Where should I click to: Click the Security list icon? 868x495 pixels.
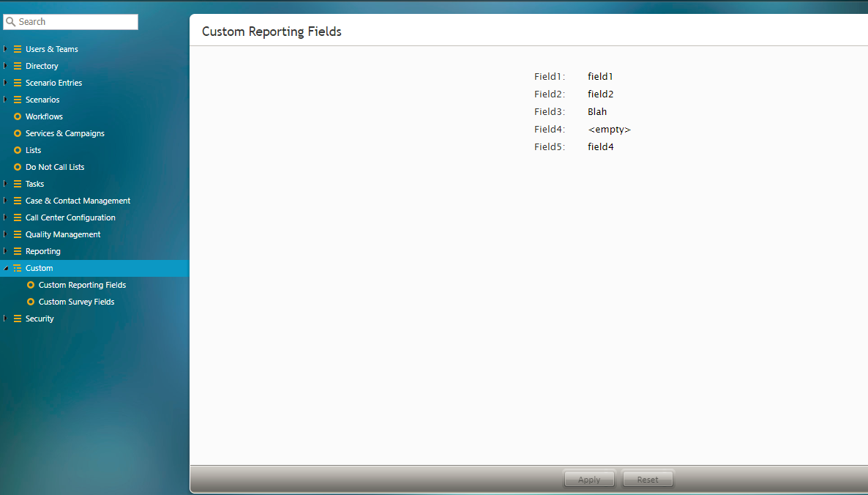tap(18, 319)
